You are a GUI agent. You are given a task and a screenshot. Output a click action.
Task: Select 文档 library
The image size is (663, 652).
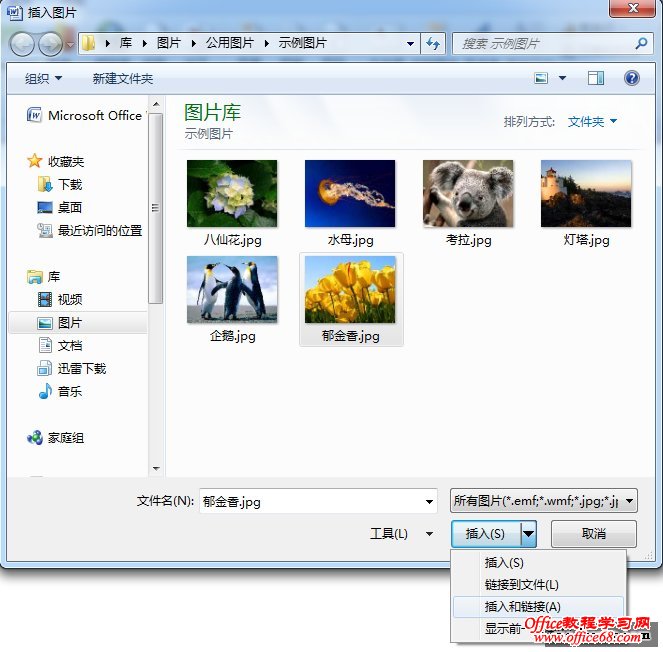pyautogui.click(x=60, y=345)
